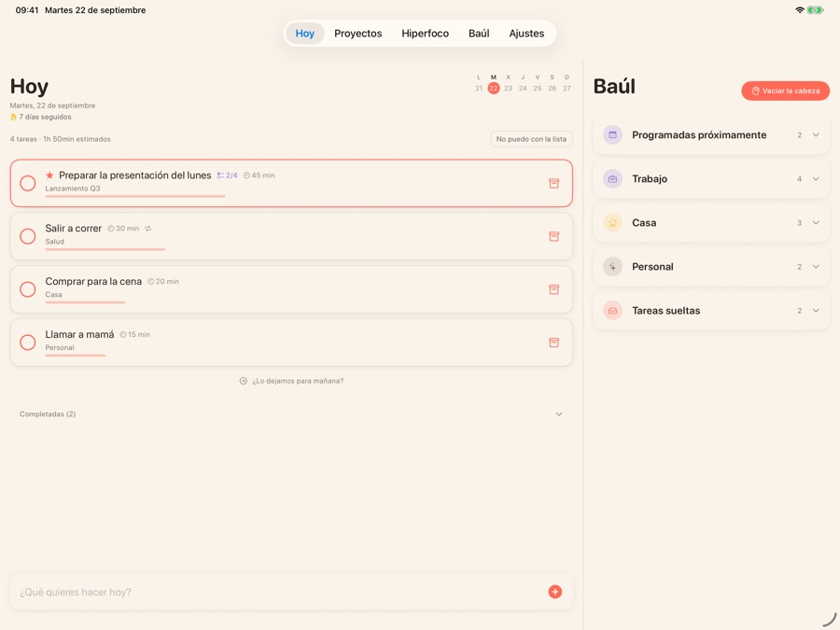Click the project label 'Lanzamiento Q3'
The width and height of the screenshot is (840, 630).
coord(73,189)
